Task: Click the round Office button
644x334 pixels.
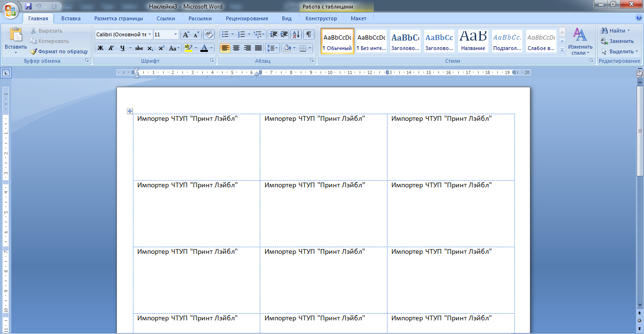Action: point(11,10)
